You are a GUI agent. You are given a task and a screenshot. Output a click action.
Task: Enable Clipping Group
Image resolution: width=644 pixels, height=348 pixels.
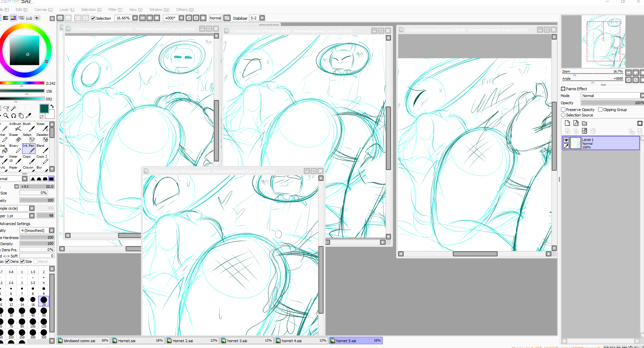click(x=600, y=110)
